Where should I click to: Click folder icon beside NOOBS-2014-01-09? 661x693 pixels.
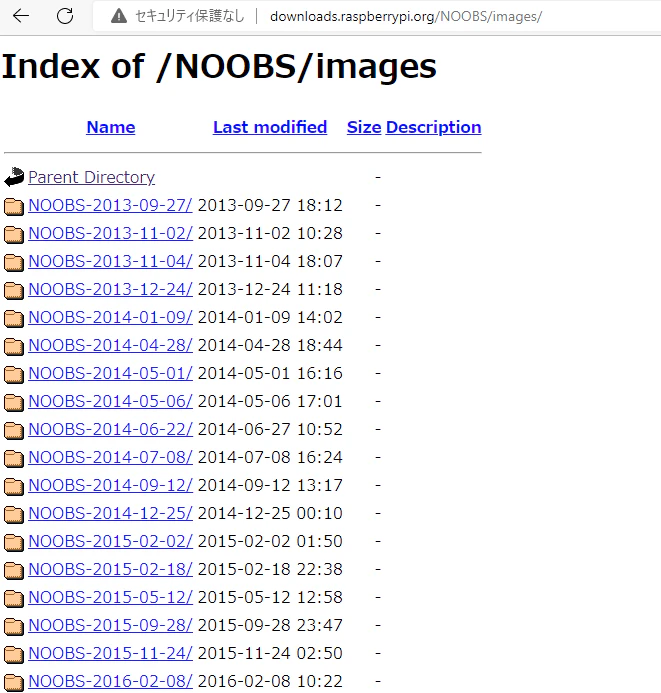coord(14,318)
